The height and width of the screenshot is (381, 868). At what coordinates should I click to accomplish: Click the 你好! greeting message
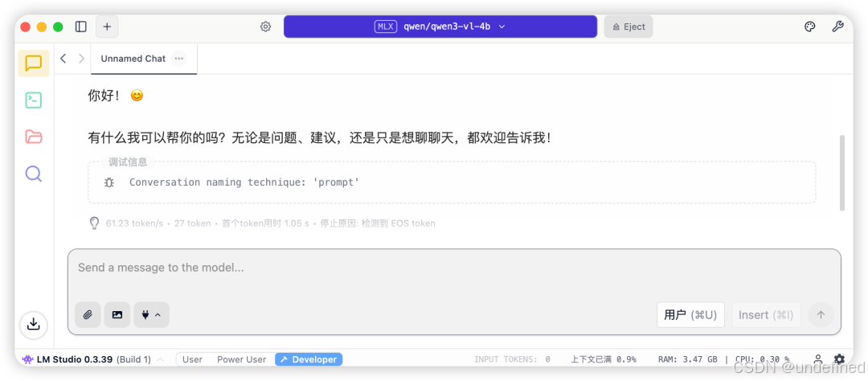(x=116, y=95)
